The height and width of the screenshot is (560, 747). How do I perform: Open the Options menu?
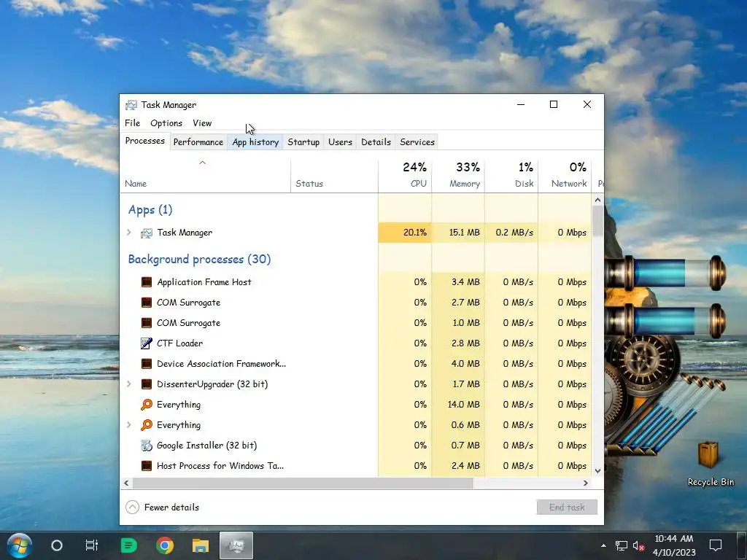pyautogui.click(x=166, y=122)
